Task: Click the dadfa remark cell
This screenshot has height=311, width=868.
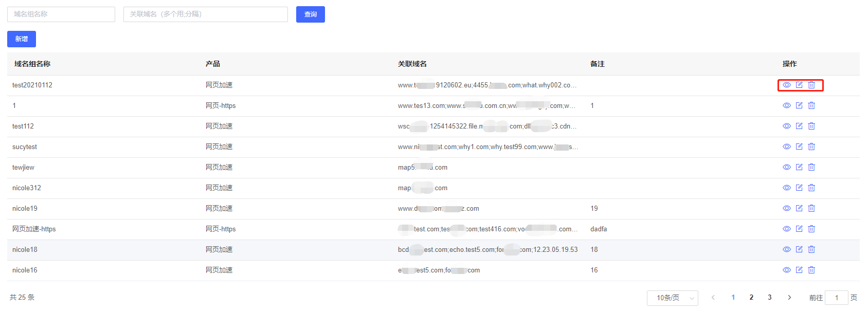Action: click(x=599, y=229)
